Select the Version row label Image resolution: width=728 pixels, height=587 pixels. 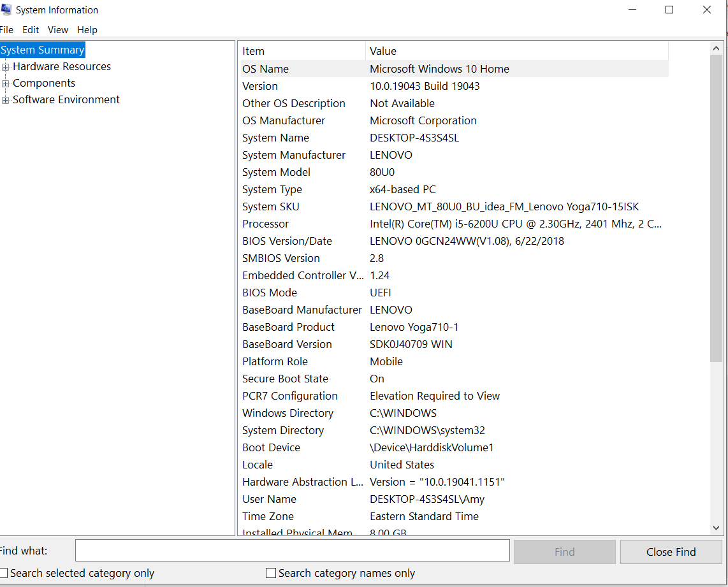tap(260, 86)
